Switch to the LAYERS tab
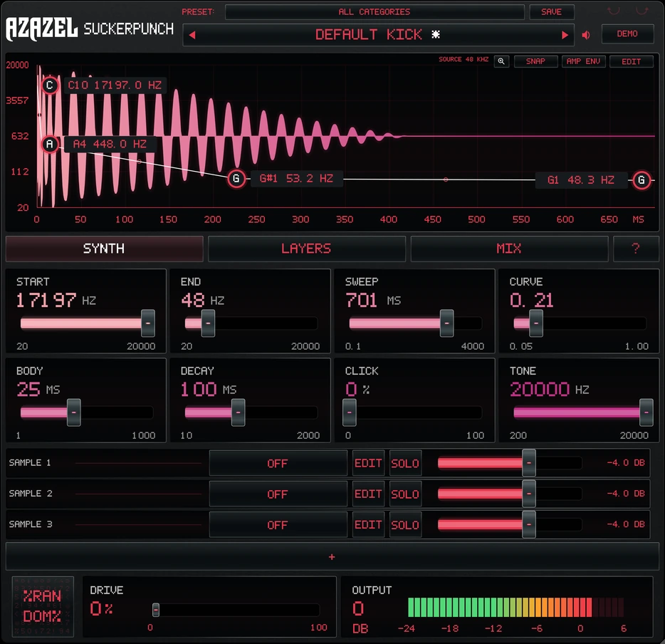This screenshot has width=665, height=644. pos(307,249)
